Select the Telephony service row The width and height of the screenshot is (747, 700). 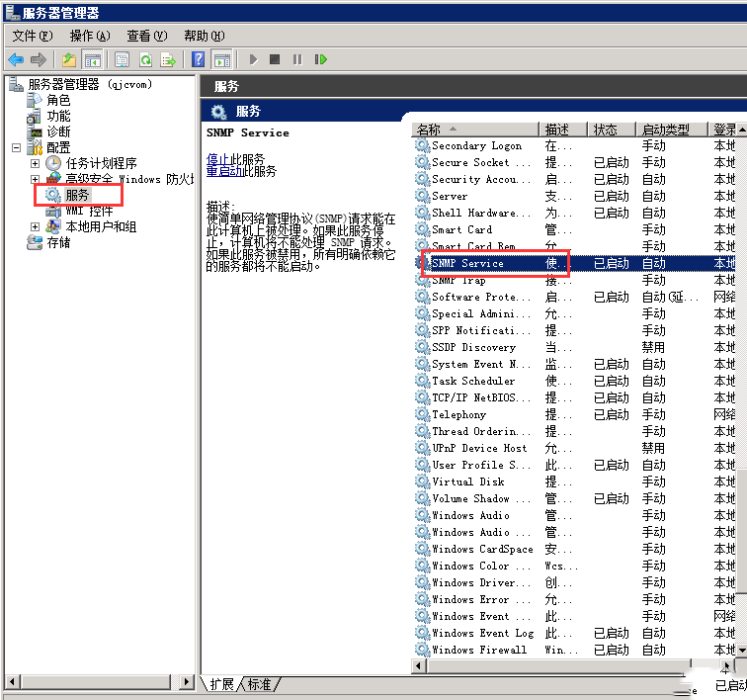[574, 414]
